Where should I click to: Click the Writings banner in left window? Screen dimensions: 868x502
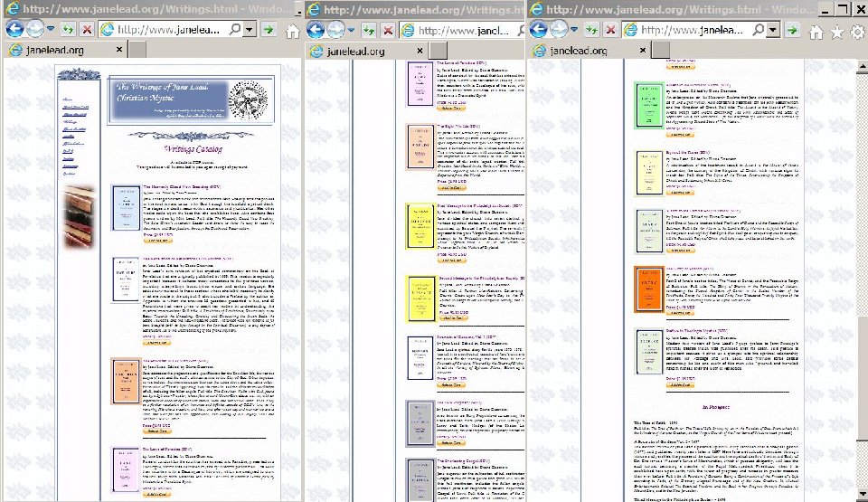coord(191,100)
